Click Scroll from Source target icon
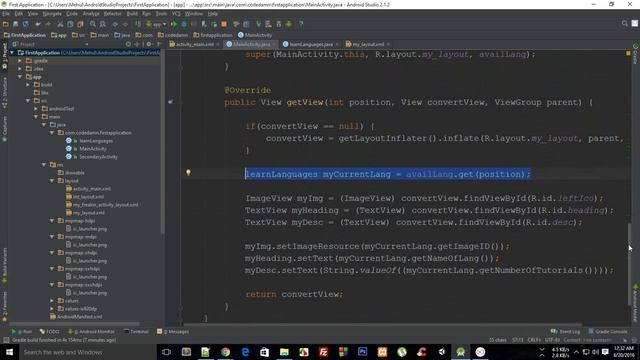Screen dimensions: 640x360 [x=129, y=44]
